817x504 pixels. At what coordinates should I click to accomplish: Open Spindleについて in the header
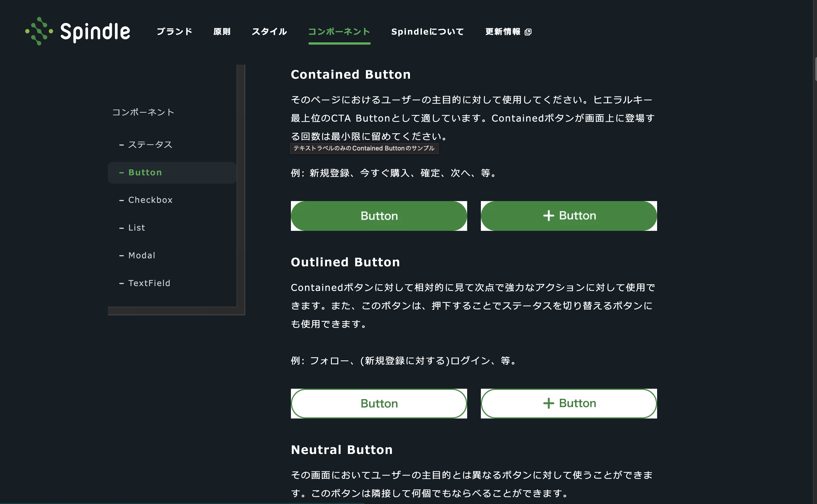[x=427, y=32]
